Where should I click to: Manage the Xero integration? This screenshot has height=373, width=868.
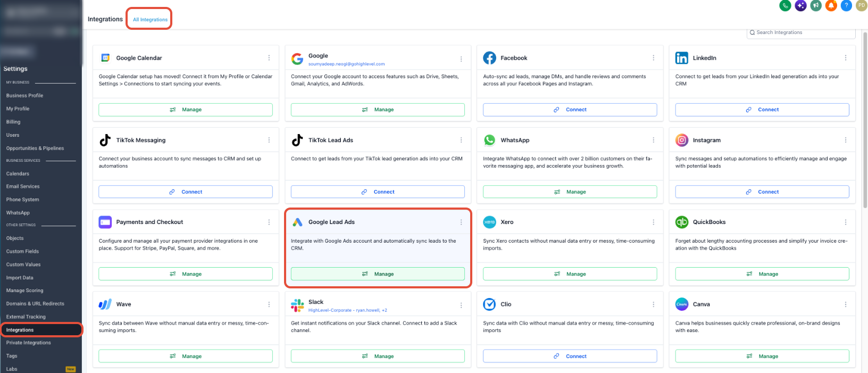(x=570, y=274)
